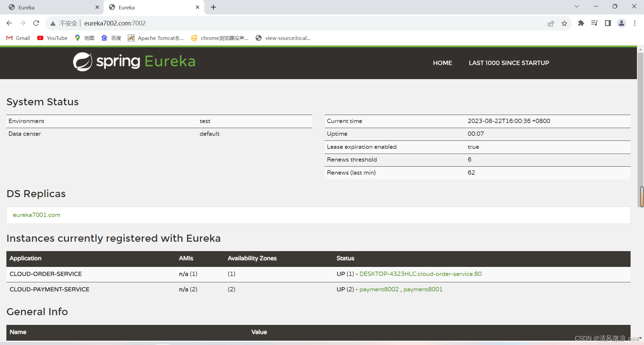
Task: Click the Spring Eureka logo
Action: click(134, 62)
